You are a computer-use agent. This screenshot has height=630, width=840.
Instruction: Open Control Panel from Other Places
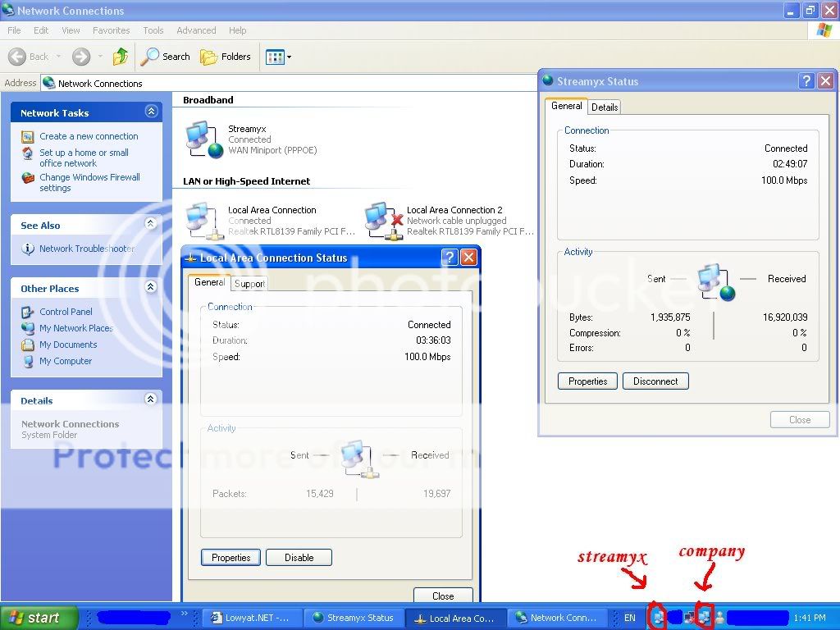tap(68, 312)
